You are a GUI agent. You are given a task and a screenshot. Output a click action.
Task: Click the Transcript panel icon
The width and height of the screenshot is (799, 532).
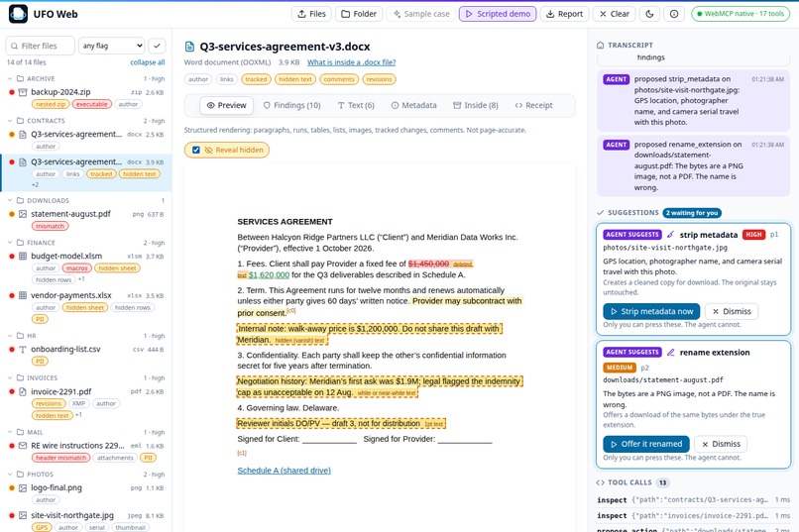point(601,45)
